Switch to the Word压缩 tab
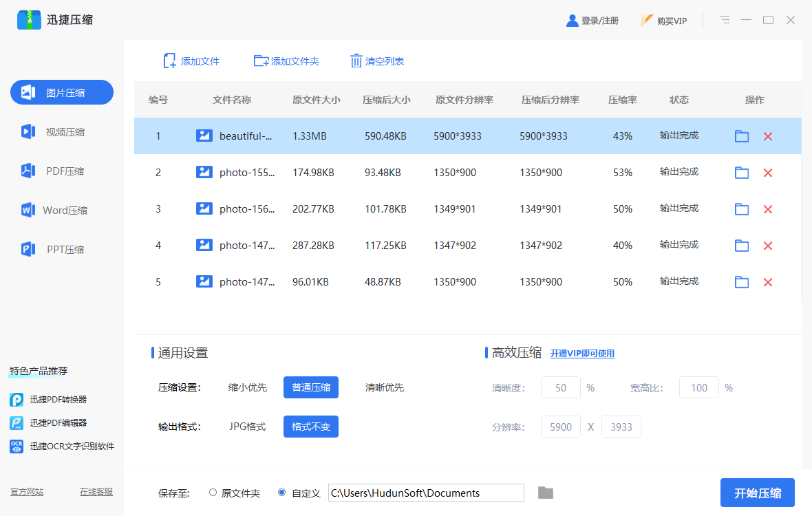Screen dimensions: 812x516 (62, 210)
